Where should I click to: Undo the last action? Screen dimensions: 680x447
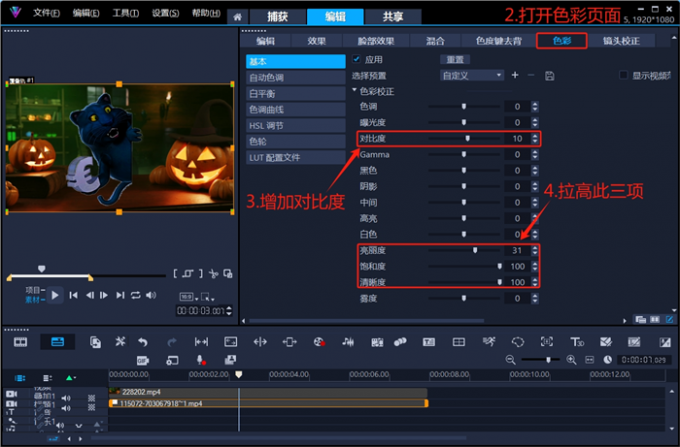(x=143, y=342)
